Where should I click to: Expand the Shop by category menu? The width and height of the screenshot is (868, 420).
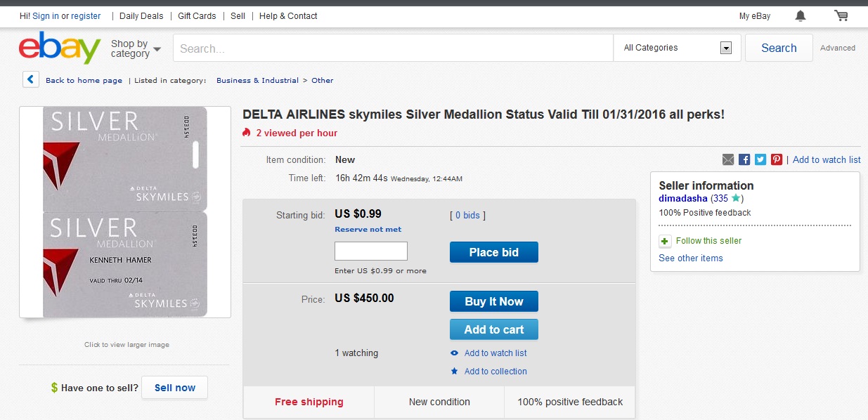[x=134, y=48]
